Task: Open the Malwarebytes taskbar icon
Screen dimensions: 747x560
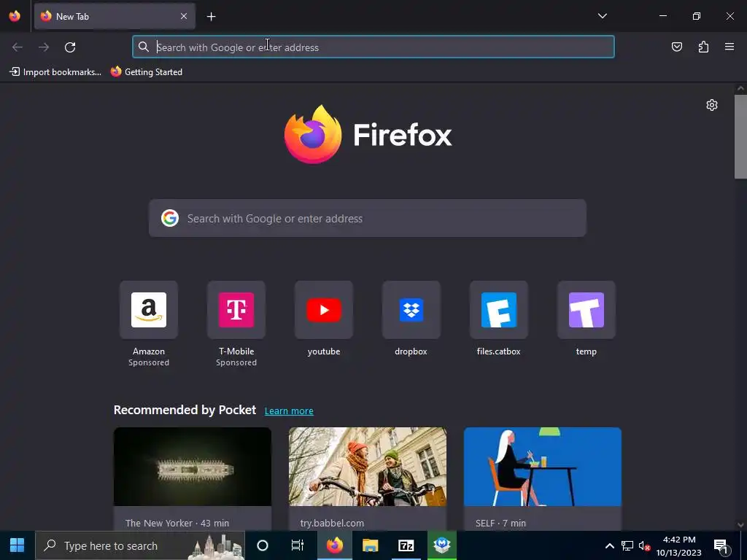Action: [x=441, y=545]
